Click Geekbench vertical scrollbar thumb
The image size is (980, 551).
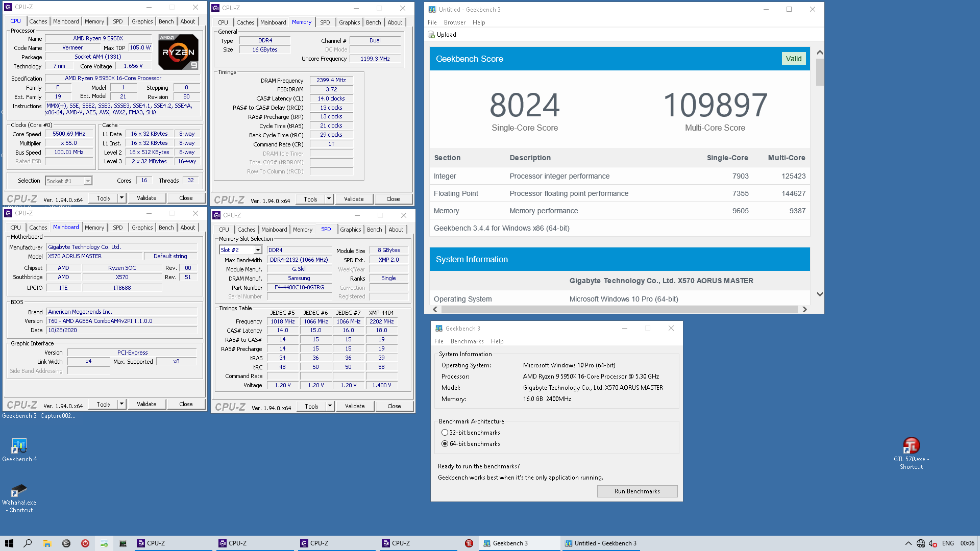pos(820,72)
